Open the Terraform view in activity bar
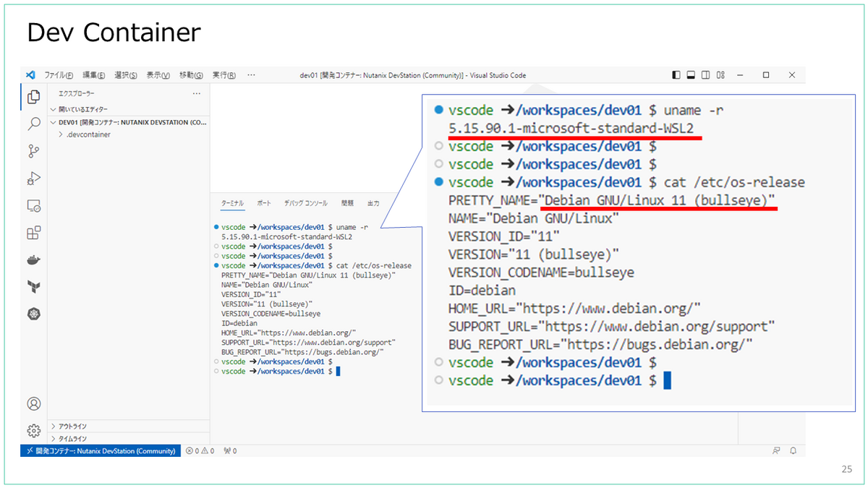 [33, 287]
